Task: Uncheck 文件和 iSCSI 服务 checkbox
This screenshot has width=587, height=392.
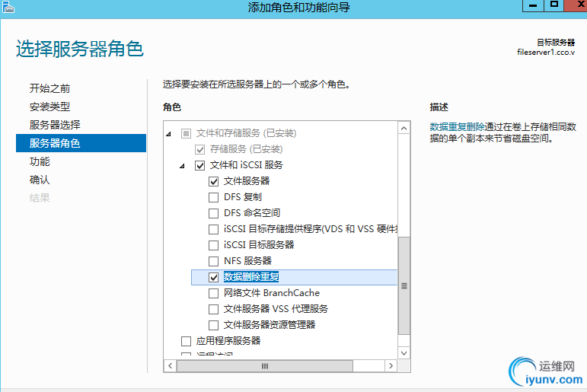Action: pos(200,165)
